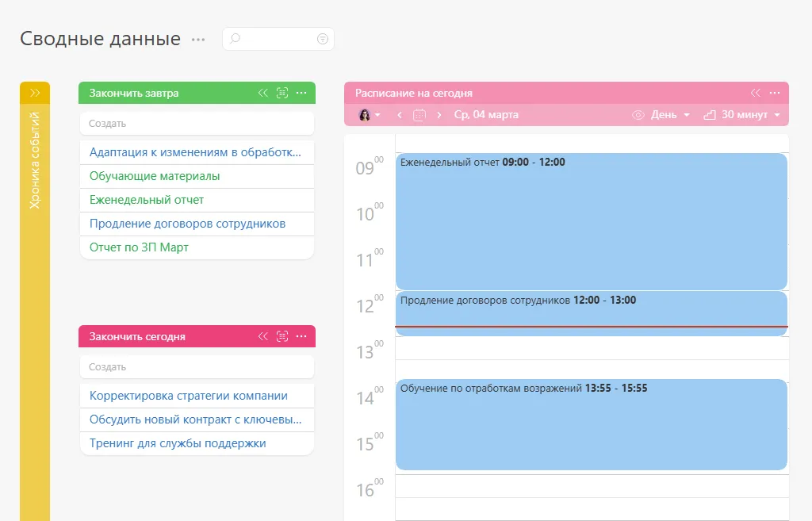Open the calendar date picker icon
This screenshot has height=521, width=812.
419,115
